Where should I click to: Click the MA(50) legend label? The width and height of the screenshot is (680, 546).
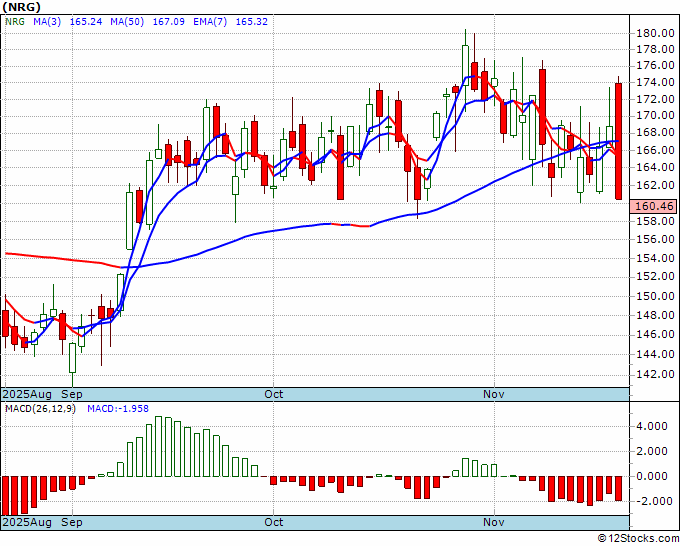127,21
